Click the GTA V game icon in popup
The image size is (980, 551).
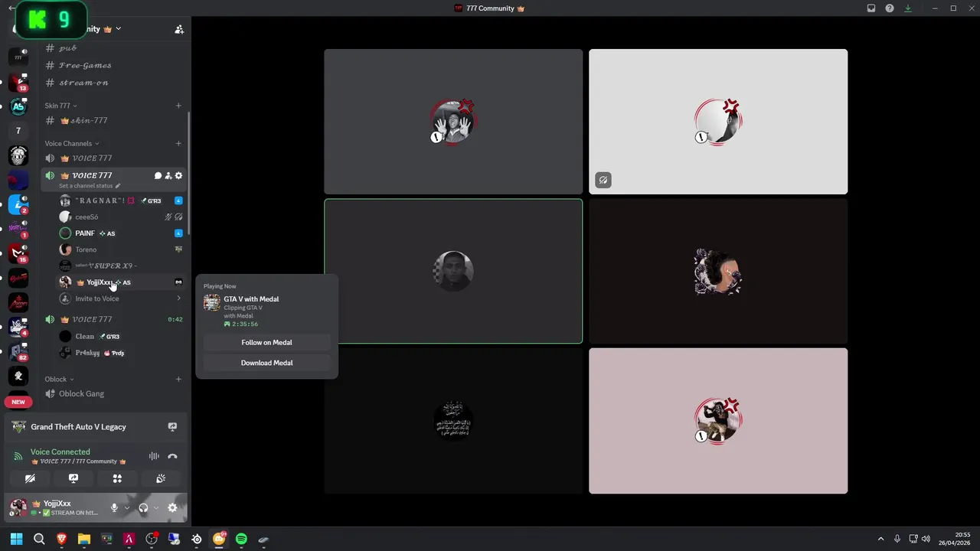click(211, 303)
